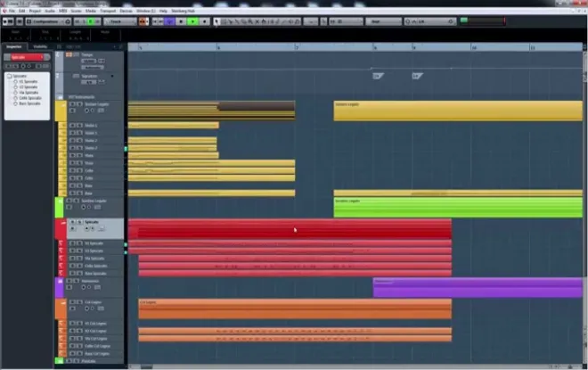The height and width of the screenshot is (370, 588).
Task: Click the horizontal scrollbar thumb at bottom
Action: [x=146, y=366]
